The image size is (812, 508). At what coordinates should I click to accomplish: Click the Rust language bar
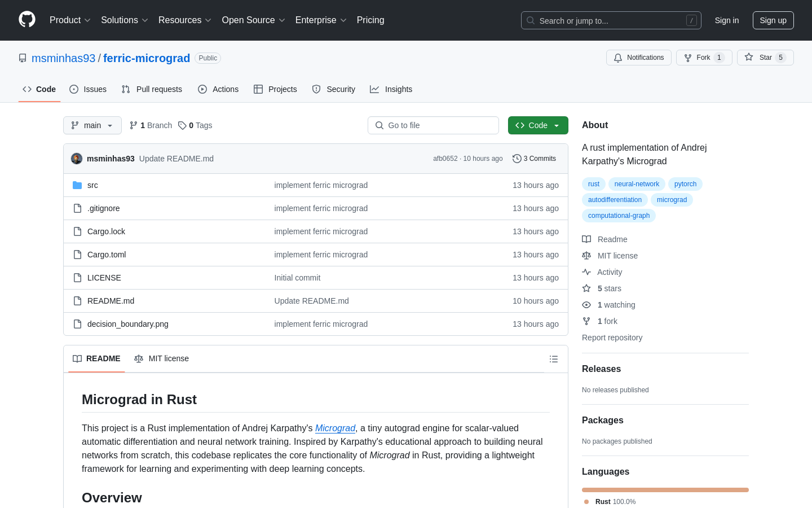tap(665, 490)
